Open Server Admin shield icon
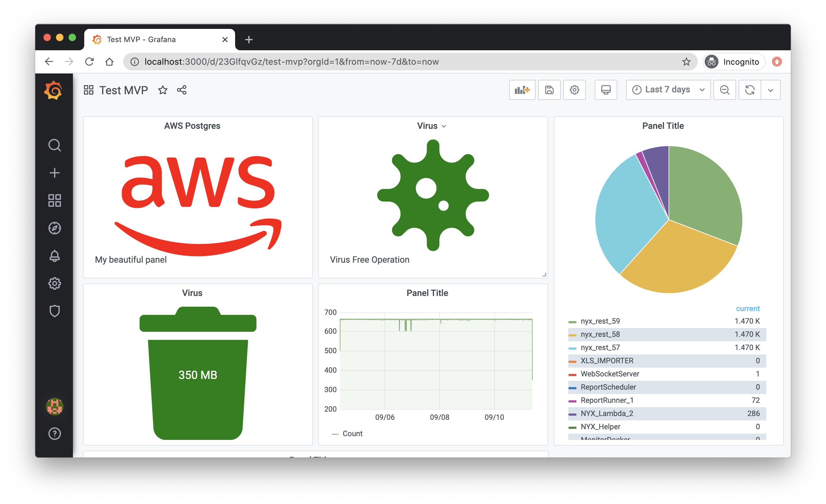 tap(54, 311)
